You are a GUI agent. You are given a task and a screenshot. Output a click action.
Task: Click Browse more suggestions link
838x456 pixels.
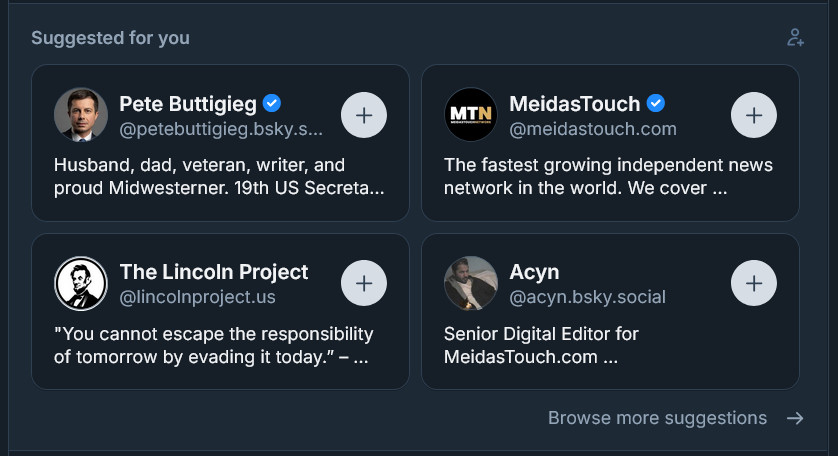tap(657, 418)
